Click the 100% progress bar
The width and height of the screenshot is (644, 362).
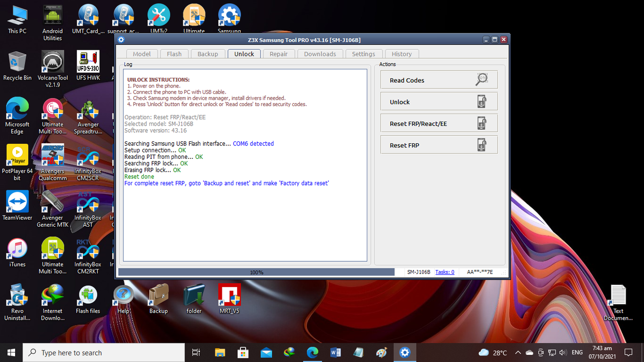257,272
